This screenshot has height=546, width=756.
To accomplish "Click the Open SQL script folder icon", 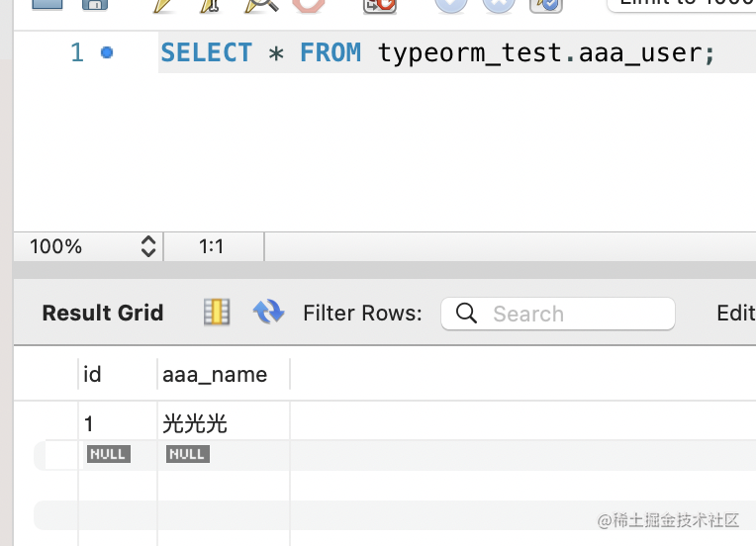I will point(46,4).
